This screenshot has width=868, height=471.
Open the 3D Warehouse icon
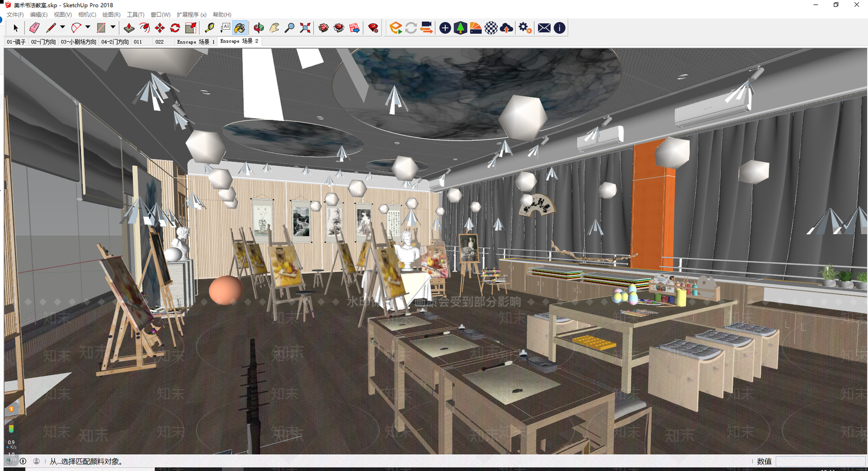coord(324,28)
